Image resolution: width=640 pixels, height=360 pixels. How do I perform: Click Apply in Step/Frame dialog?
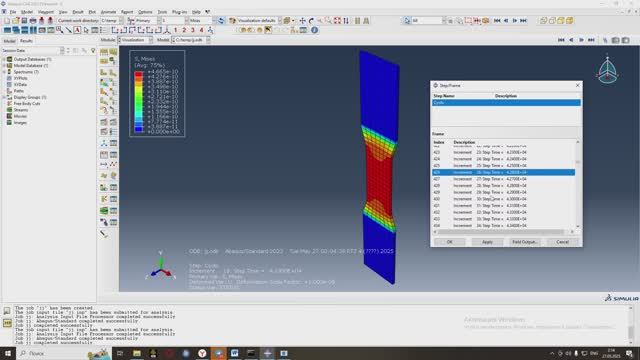(487, 242)
